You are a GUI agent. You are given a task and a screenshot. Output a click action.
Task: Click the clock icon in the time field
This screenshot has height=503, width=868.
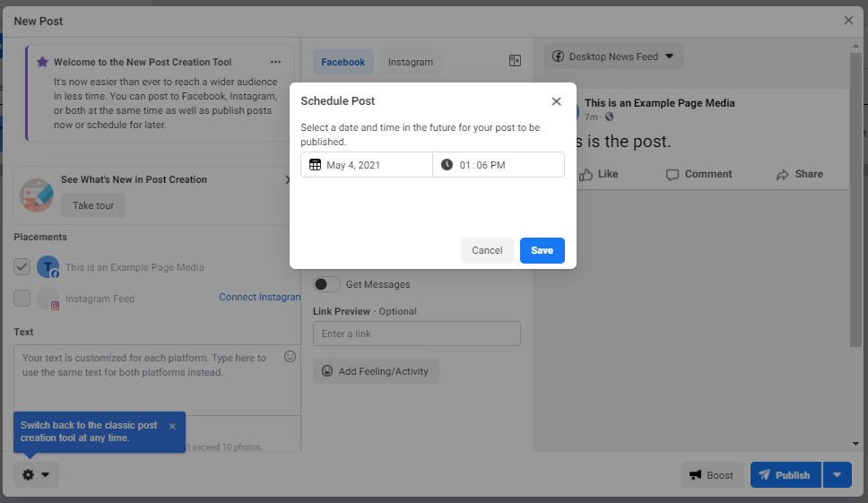[x=447, y=165]
